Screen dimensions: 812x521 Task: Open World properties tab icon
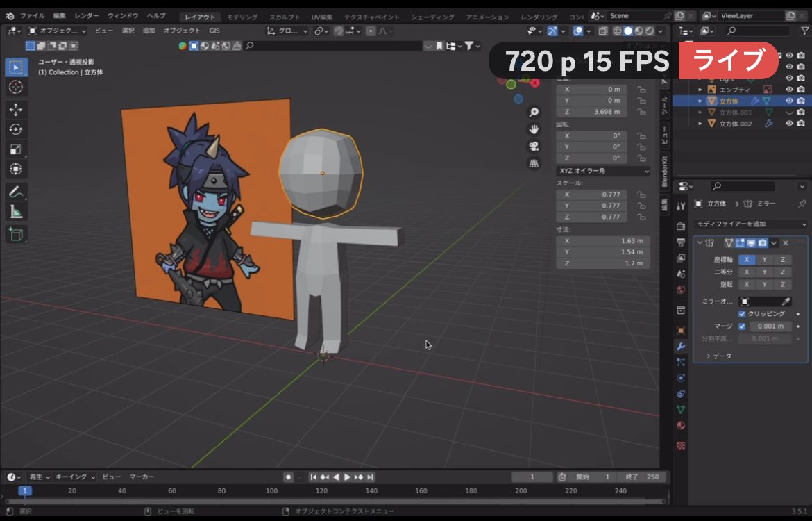pyautogui.click(x=681, y=290)
